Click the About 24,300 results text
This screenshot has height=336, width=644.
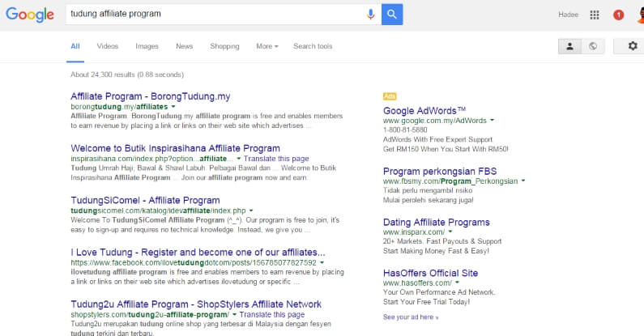(127, 74)
